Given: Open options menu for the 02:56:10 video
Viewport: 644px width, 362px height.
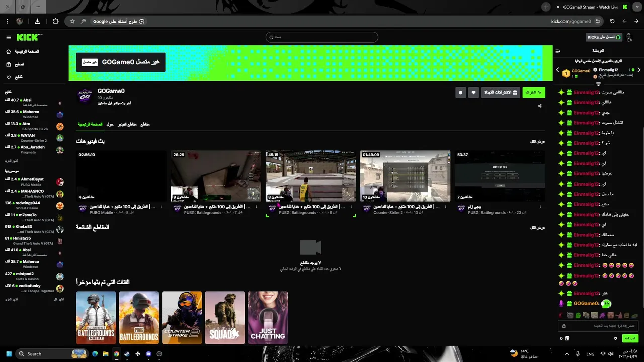Looking at the screenshot, I should tap(162, 207).
